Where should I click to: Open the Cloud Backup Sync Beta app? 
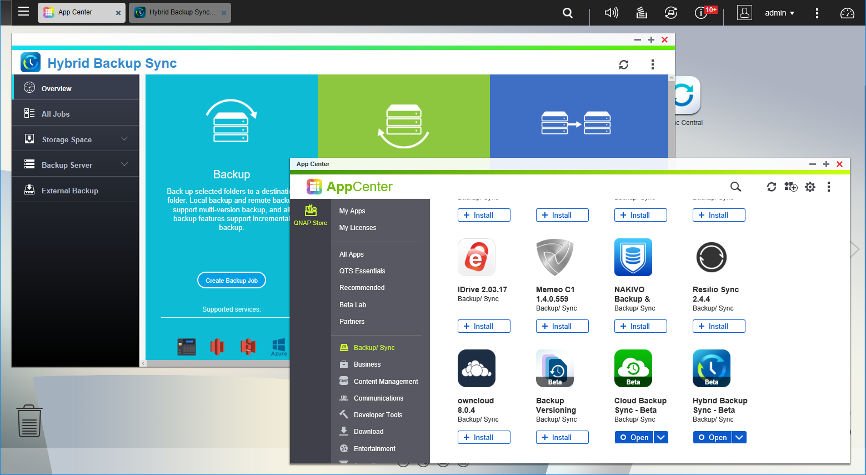coord(634,437)
